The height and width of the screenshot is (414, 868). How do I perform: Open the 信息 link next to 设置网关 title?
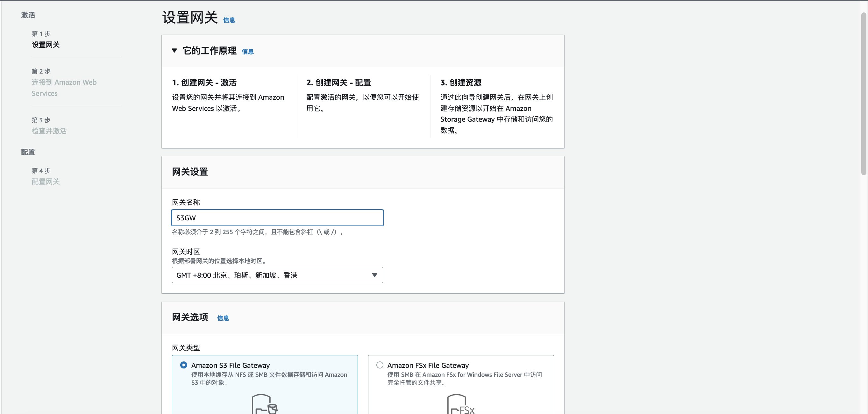(230, 20)
